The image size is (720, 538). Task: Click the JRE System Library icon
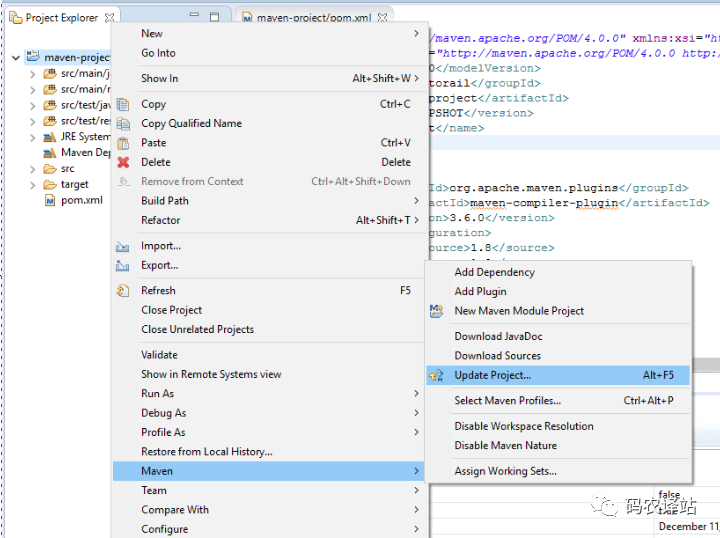(x=50, y=137)
